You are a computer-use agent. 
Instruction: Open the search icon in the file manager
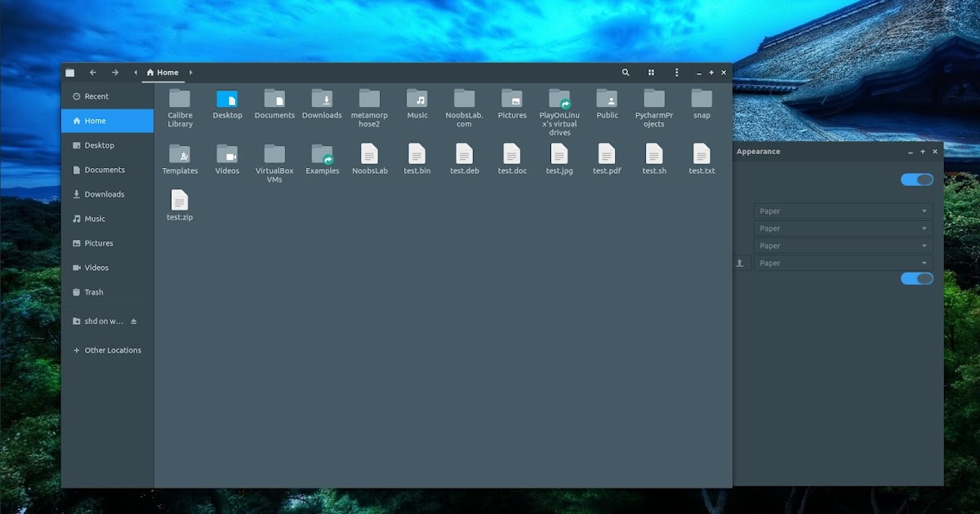click(625, 73)
